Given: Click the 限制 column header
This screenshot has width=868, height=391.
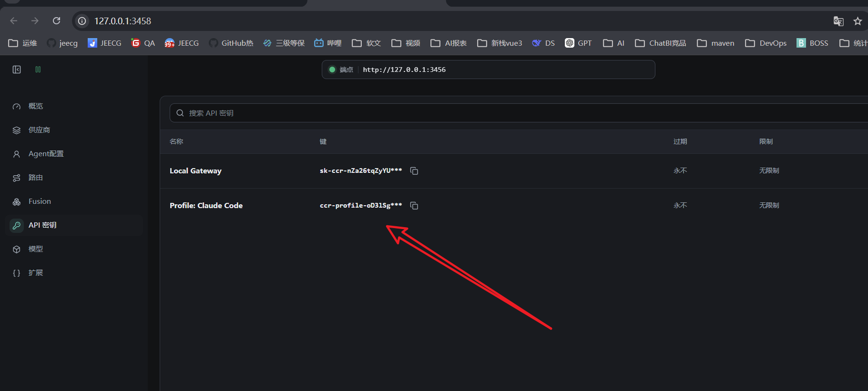Looking at the screenshot, I should click(x=766, y=141).
